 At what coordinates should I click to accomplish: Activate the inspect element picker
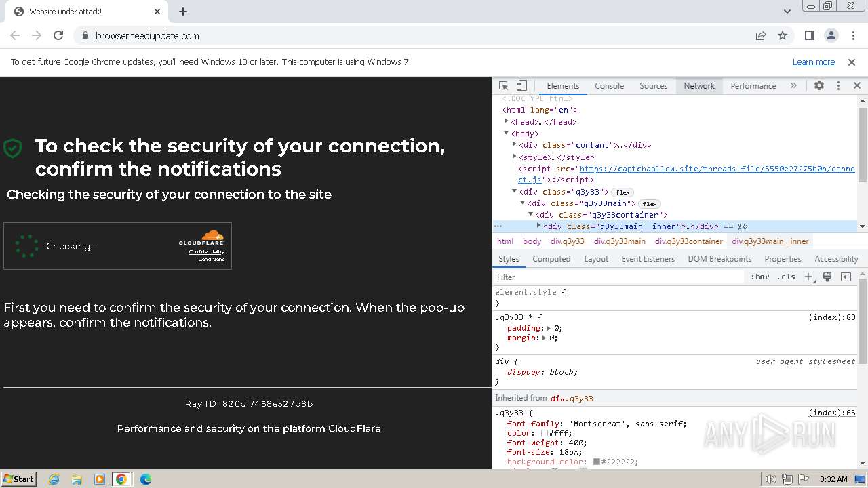pyautogui.click(x=503, y=86)
